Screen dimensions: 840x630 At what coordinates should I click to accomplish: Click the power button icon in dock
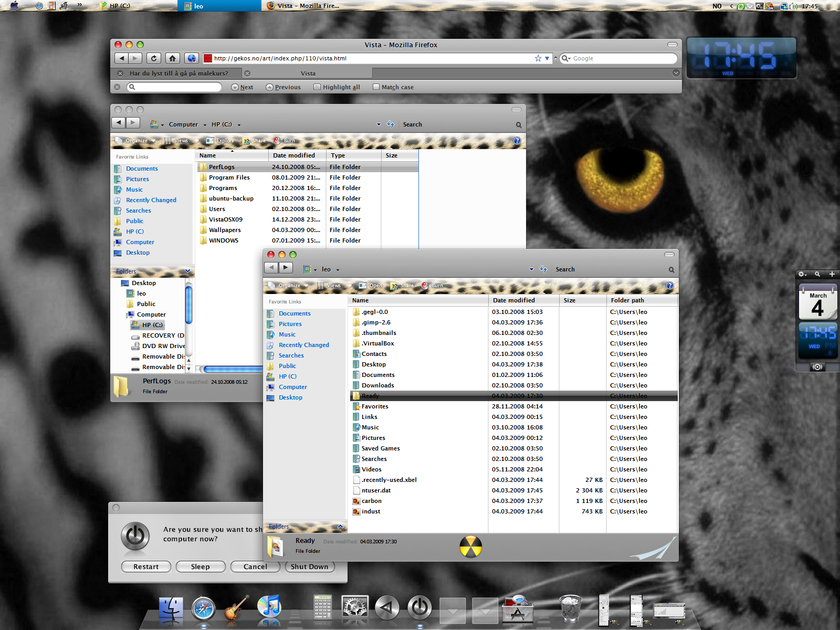click(420, 608)
